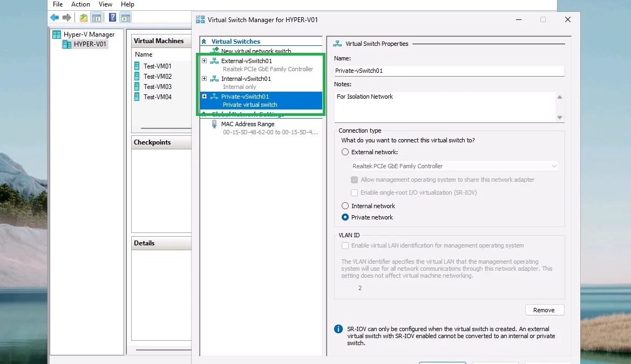This screenshot has height=364, width=631.
Task: Select MAC Address Range setting
Action: pos(248,124)
